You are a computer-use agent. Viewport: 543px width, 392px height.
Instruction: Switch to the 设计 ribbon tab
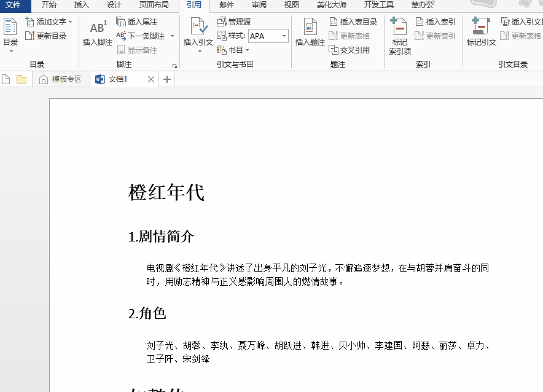point(114,5)
